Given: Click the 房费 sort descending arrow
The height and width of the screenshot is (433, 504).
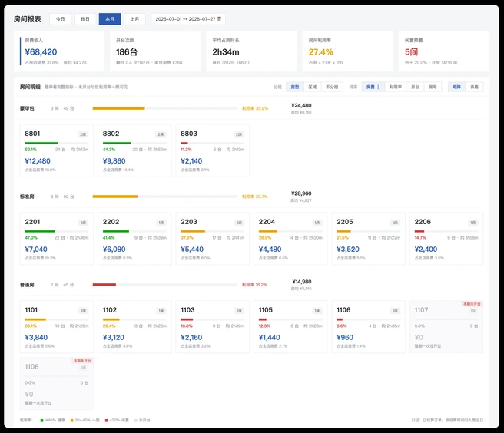Looking at the screenshot, I should 378,87.
